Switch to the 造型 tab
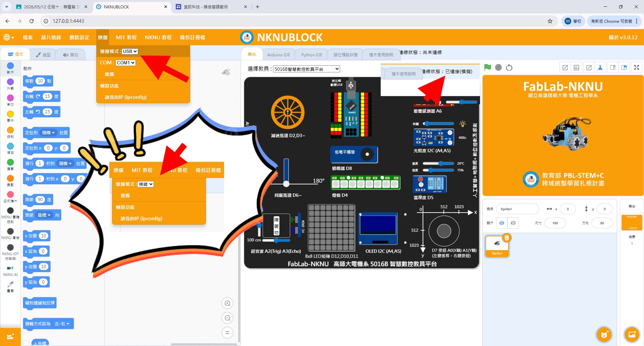Image resolution: width=644 pixels, height=346 pixels. coord(43,55)
